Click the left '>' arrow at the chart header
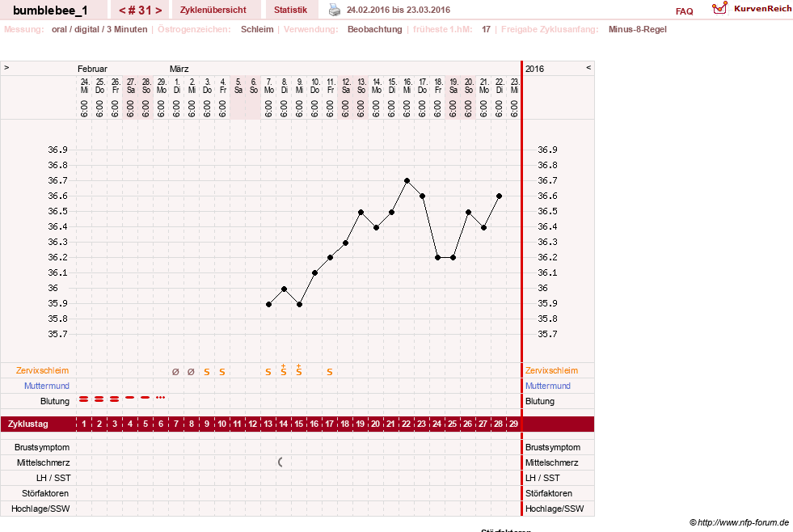Screen dimensions: 793x532 [x=6, y=67]
